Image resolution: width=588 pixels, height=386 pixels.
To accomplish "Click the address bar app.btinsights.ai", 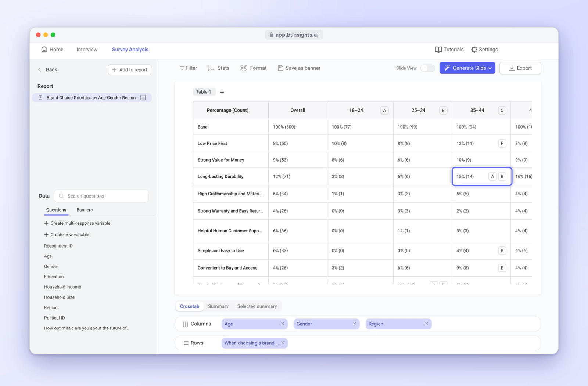I will click(x=294, y=35).
